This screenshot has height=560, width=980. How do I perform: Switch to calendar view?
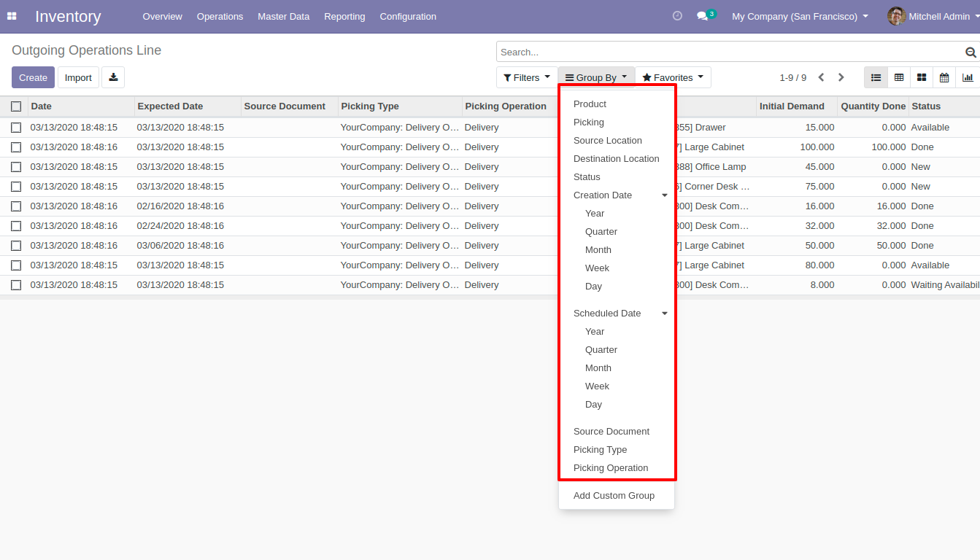pos(944,77)
